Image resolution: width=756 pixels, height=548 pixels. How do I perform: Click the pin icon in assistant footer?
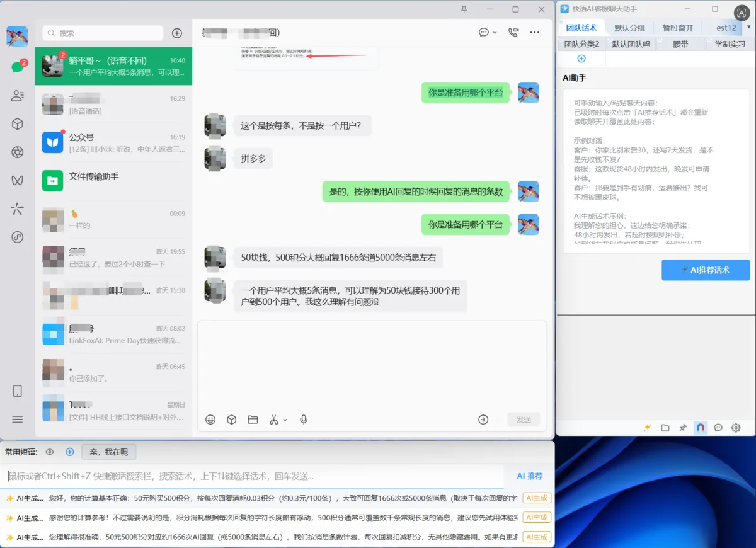click(x=683, y=428)
